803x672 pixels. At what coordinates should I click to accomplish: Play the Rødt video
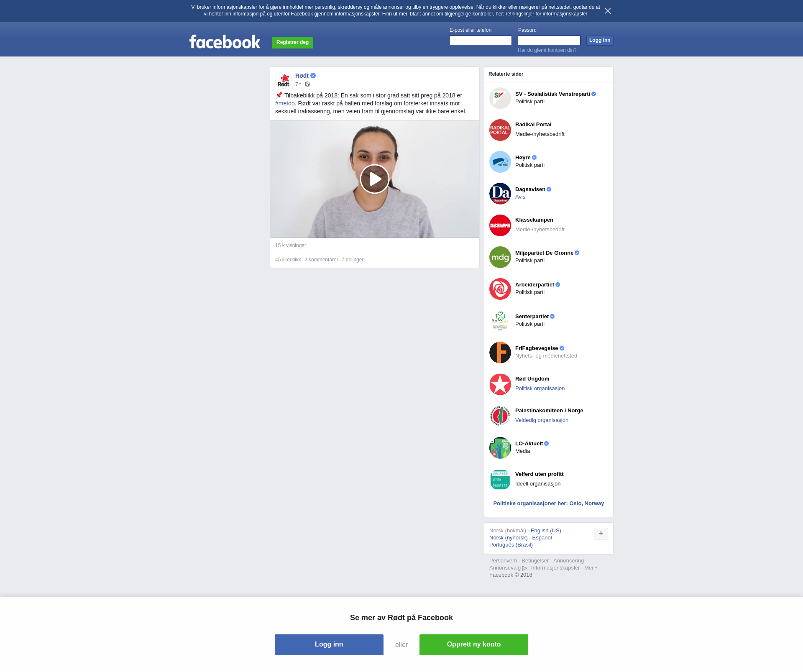(x=375, y=179)
